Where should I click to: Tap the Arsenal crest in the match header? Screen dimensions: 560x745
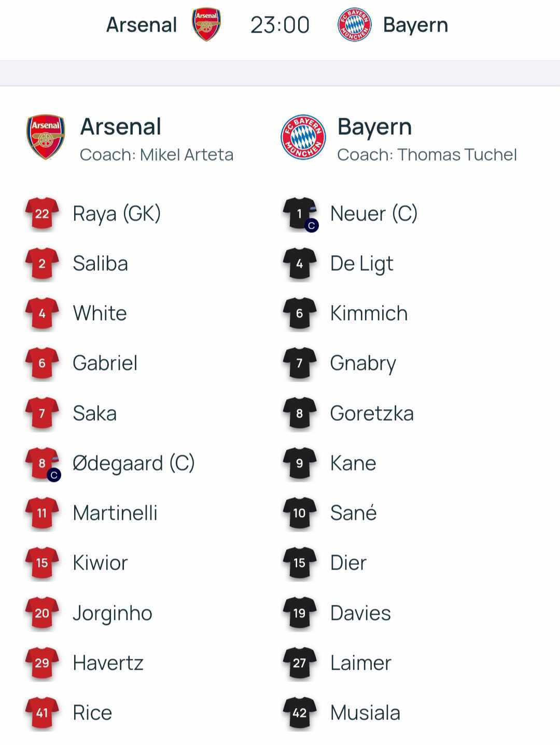pyautogui.click(x=206, y=24)
